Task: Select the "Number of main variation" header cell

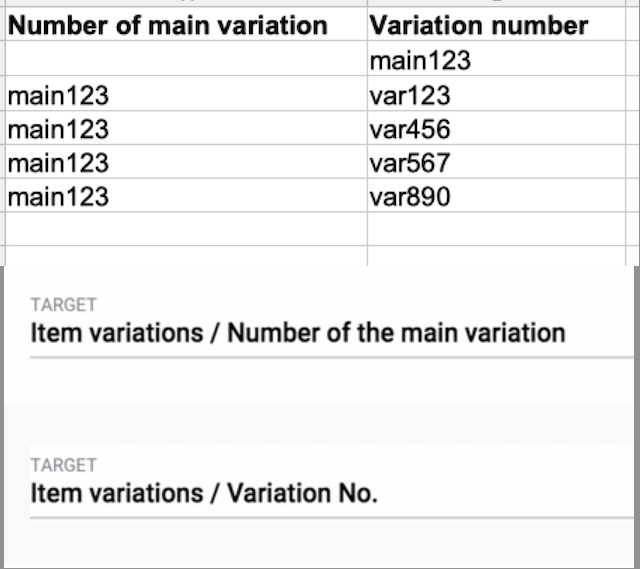Action: 167,26
